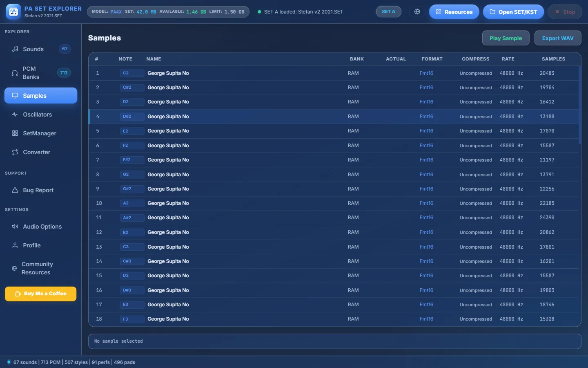Click the music note icon beside Sounds
The height and width of the screenshot is (368, 588).
[x=15, y=49]
